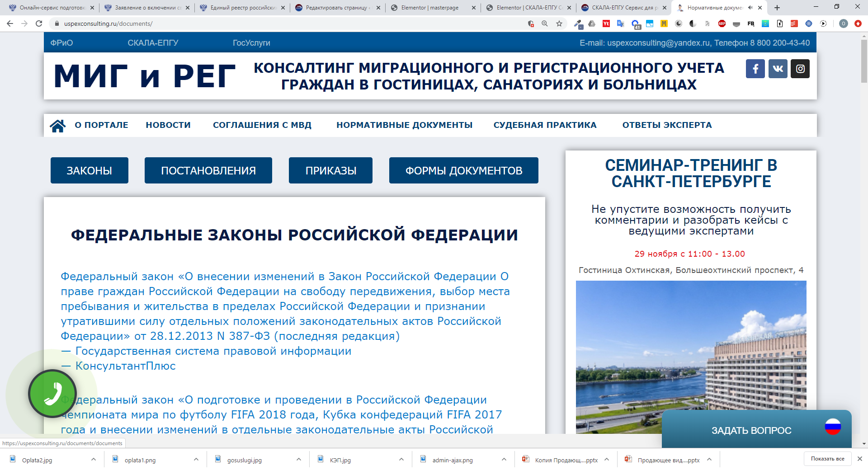
Task: Click the red Chrome update arrow icon
Action: pos(858,23)
